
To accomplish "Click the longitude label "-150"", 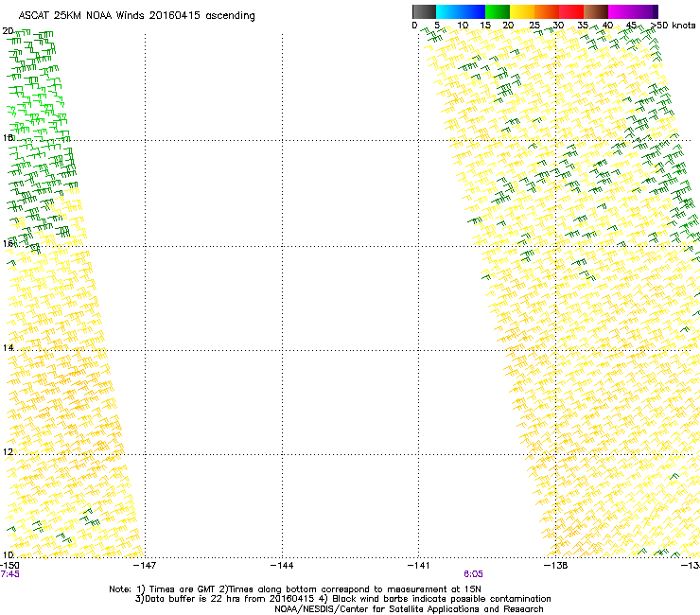I will coord(9,566).
